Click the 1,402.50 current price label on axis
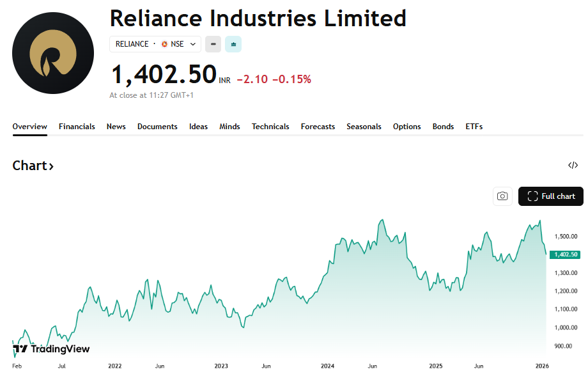 click(566, 255)
